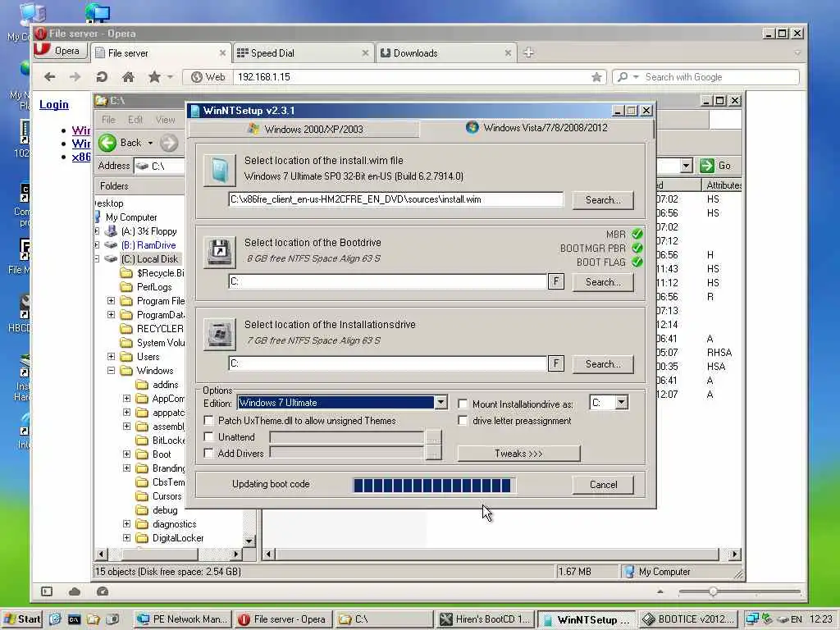Open Back history dropdown in Explorer
Image resolution: width=840 pixels, height=630 pixels.
click(x=151, y=143)
